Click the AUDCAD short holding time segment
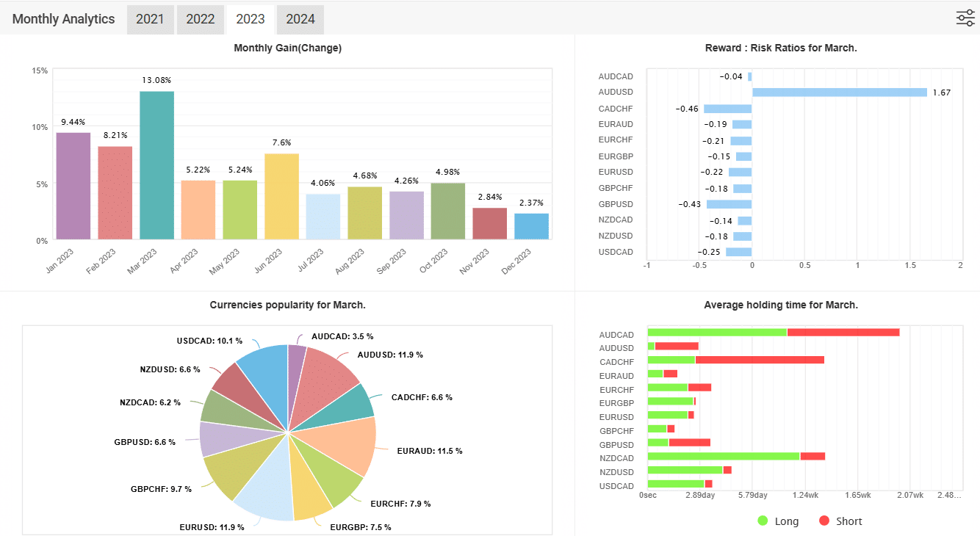Viewport: 980px width, 536px height. tap(843, 333)
